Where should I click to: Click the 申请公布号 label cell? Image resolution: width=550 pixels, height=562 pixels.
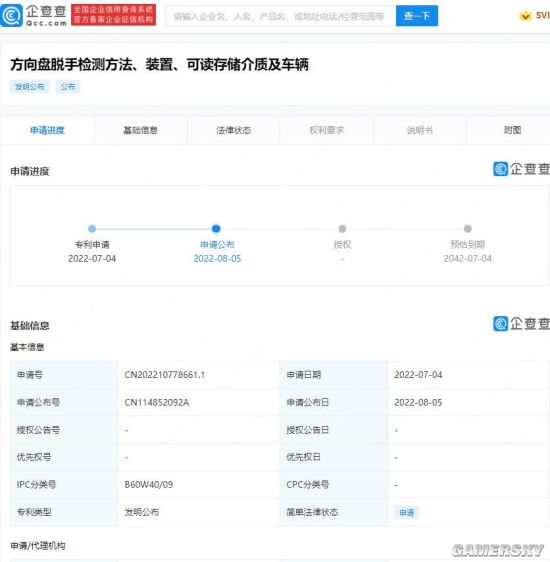[64, 403]
